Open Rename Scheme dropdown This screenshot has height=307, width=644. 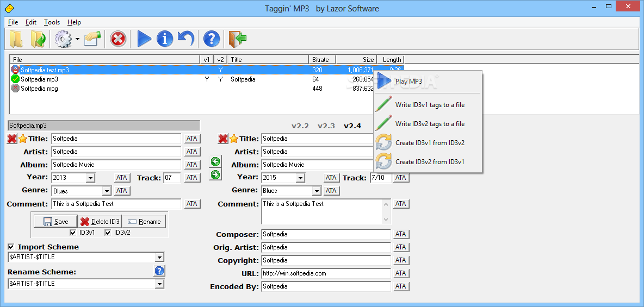[x=159, y=284]
